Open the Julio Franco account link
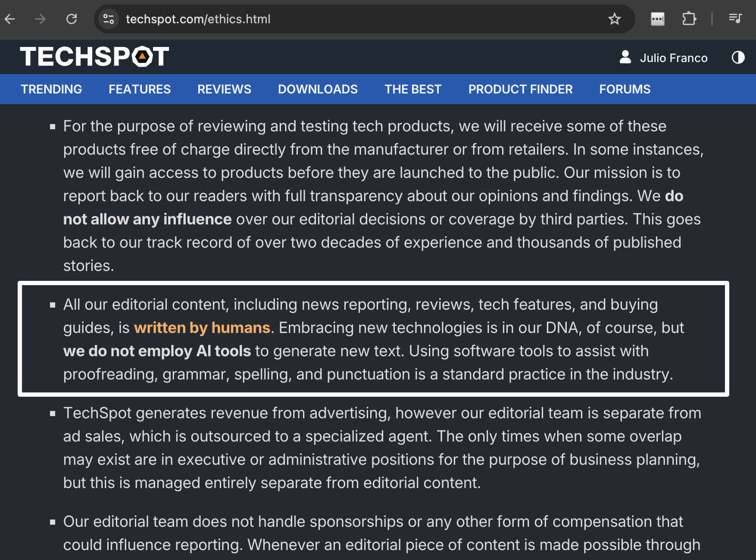 [673, 58]
